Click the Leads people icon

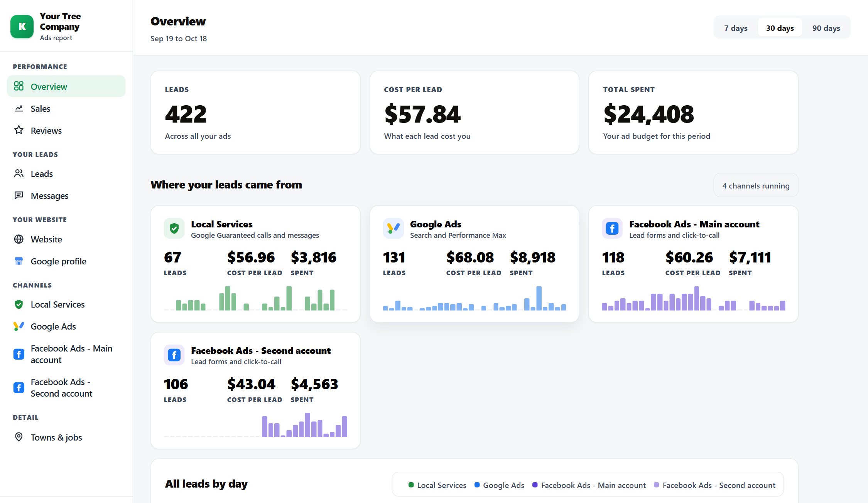[x=19, y=173]
